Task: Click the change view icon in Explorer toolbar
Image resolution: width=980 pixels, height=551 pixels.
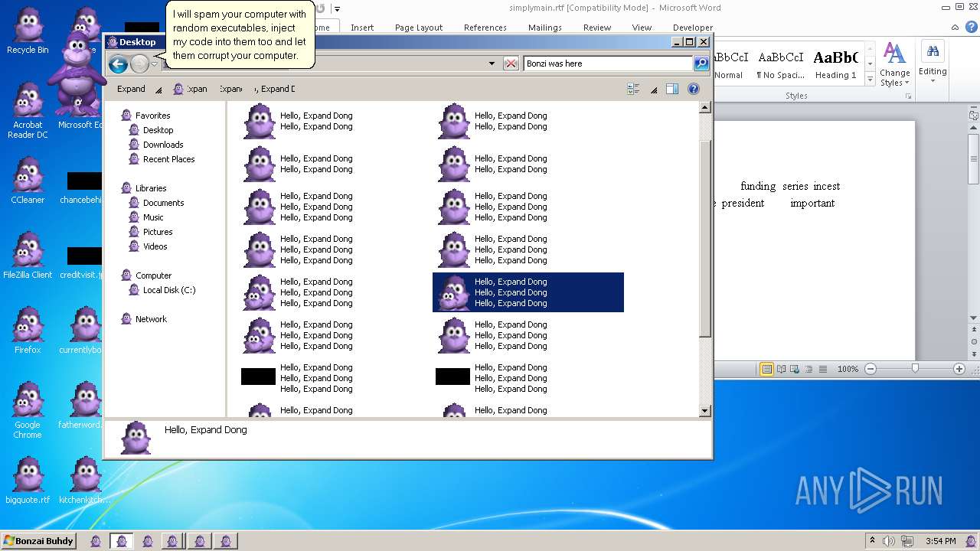Action: pyautogui.click(x=633, y=89)
